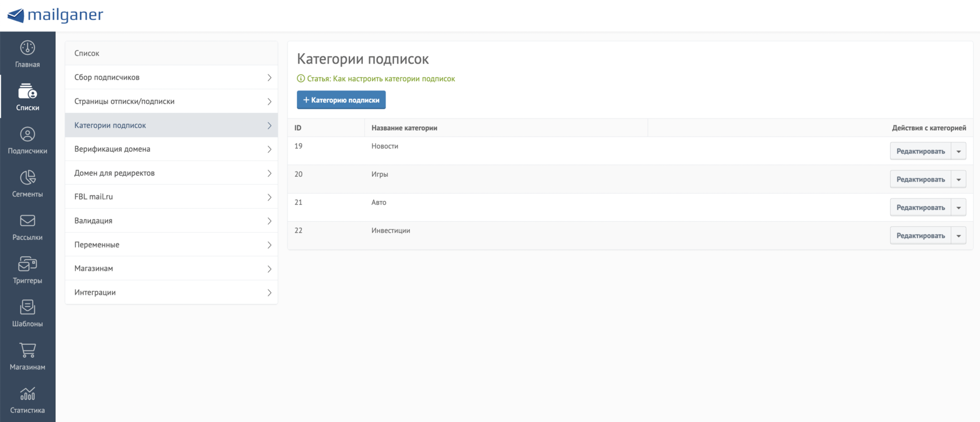Open Страницы отписки/подписки menu item
This screenshot has height=422, width=980.
(x=171, y=101)
